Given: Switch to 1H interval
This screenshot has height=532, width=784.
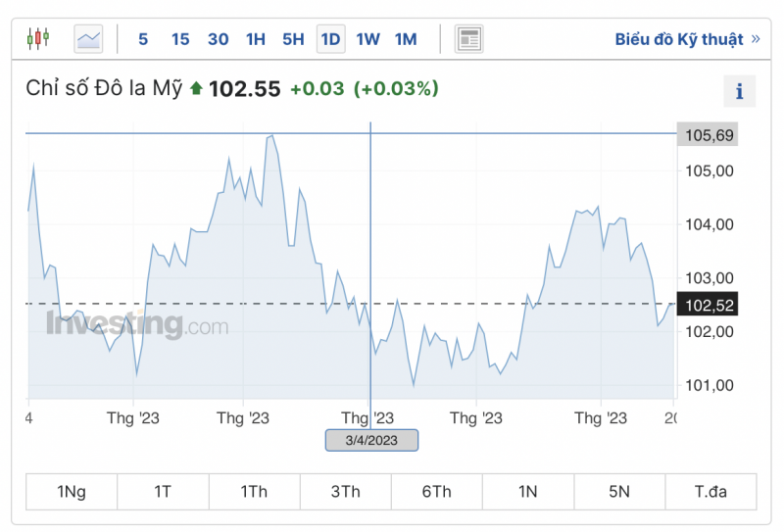Looking at the screenshot, I should click(256, 39).
